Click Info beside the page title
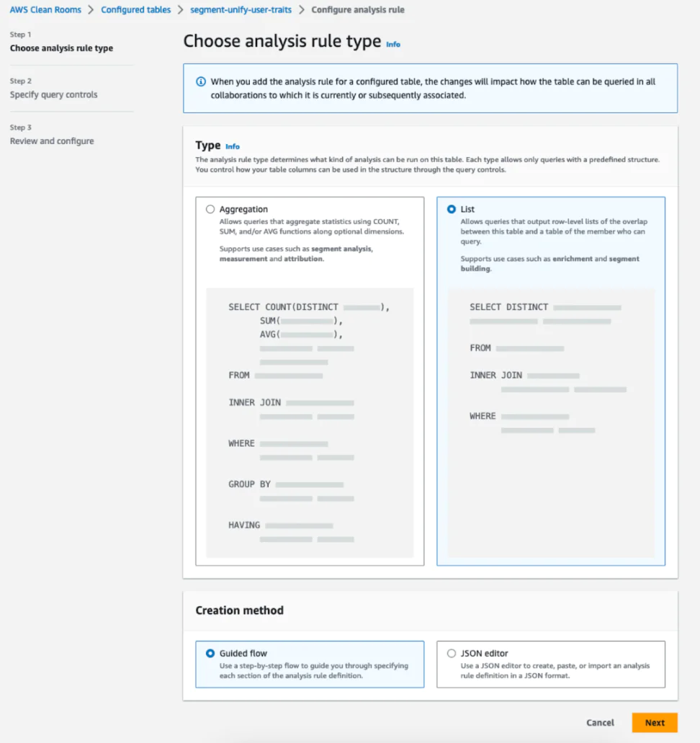This screenshot has height=743, width=700. point(393,44)
